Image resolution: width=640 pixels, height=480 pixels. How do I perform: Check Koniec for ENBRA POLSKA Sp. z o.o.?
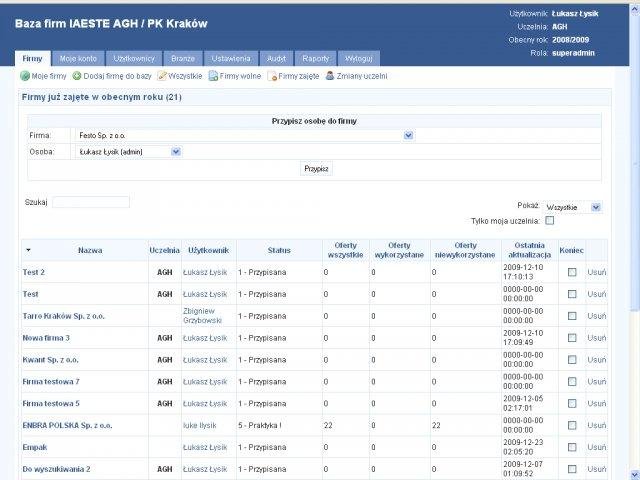572,425
